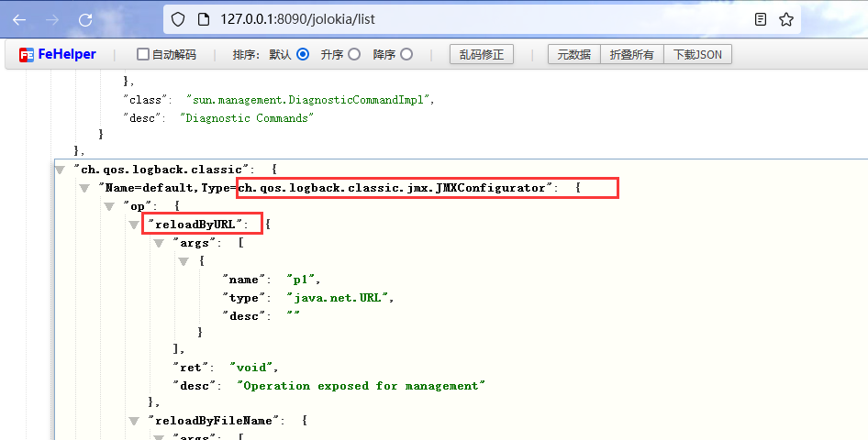
Task: Enable the 自动解码 checkbox
Action: point(143,54)
